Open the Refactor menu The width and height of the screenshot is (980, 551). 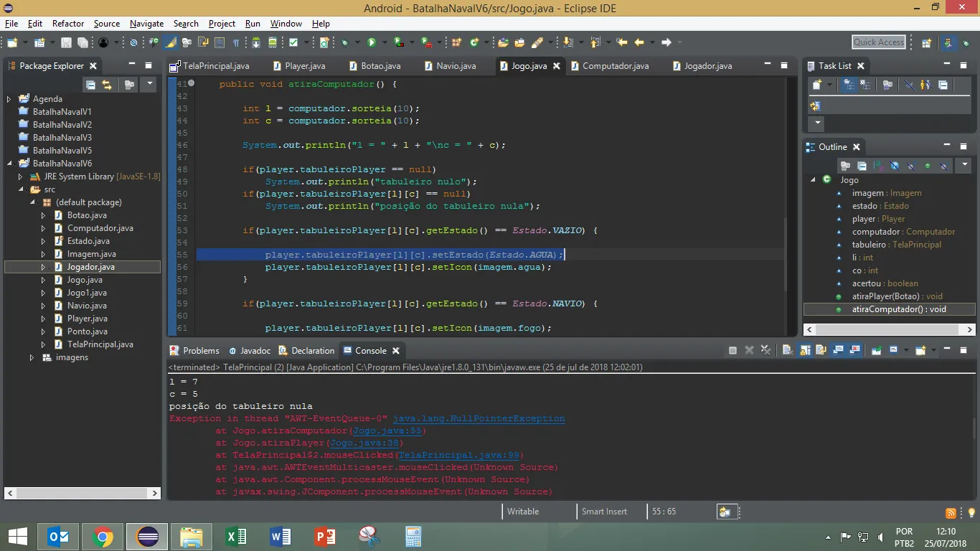pyautogui.click(x=68, y=24)
